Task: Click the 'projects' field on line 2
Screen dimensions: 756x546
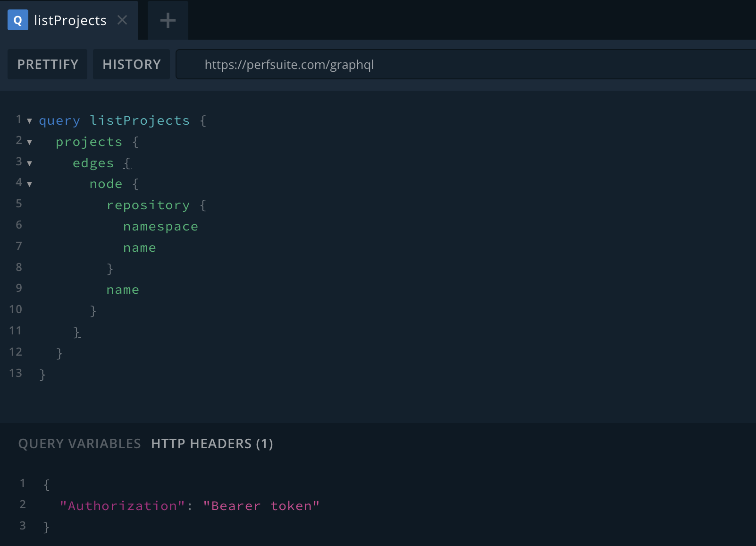Action: click(89, 142)
